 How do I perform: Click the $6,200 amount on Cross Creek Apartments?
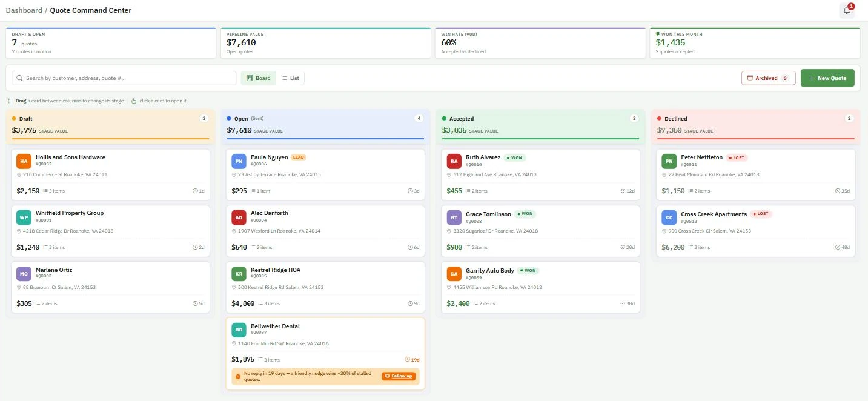(x=673, y=247)
